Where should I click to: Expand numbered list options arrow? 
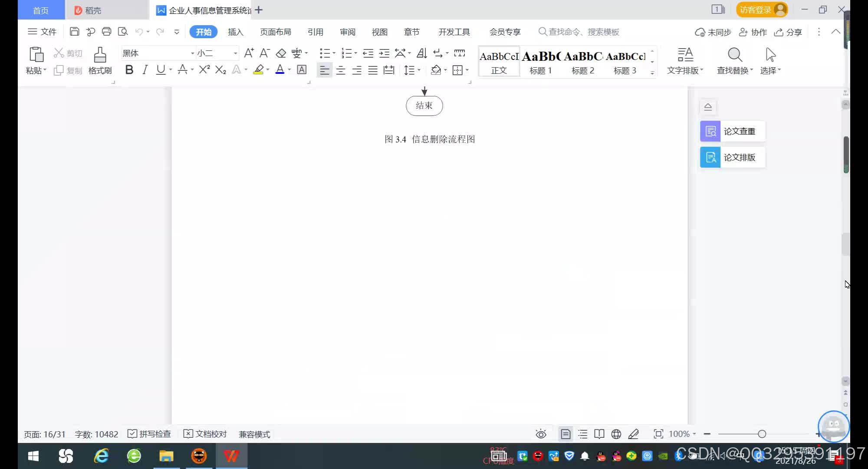(355, 53)
